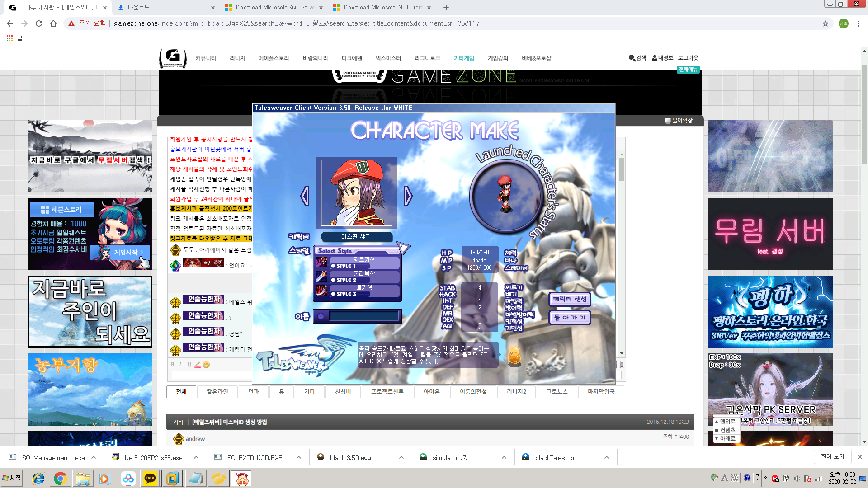Click the STYLE 3 red slash icon
The height and width of the screenshot is (488, 868).
(x=321, y=290)
